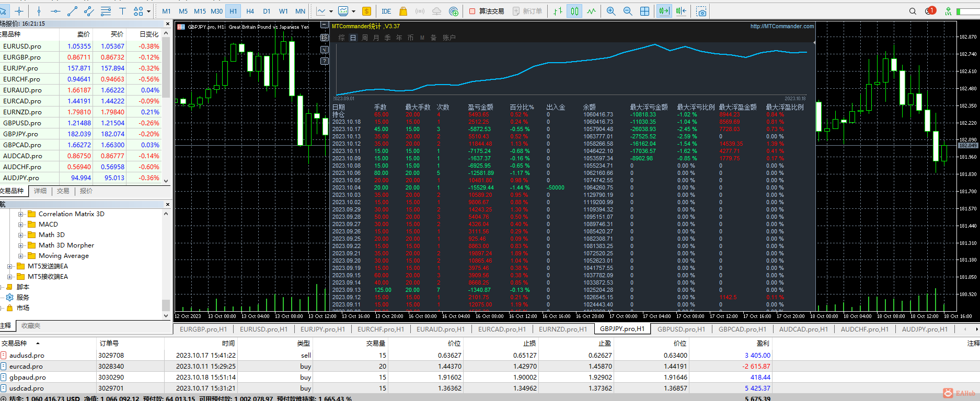The width and height of the screenshot is (980, 401).
Task: Expand the MACD folder in navigator
Action: pyautogui.click(x=21, y=225)
